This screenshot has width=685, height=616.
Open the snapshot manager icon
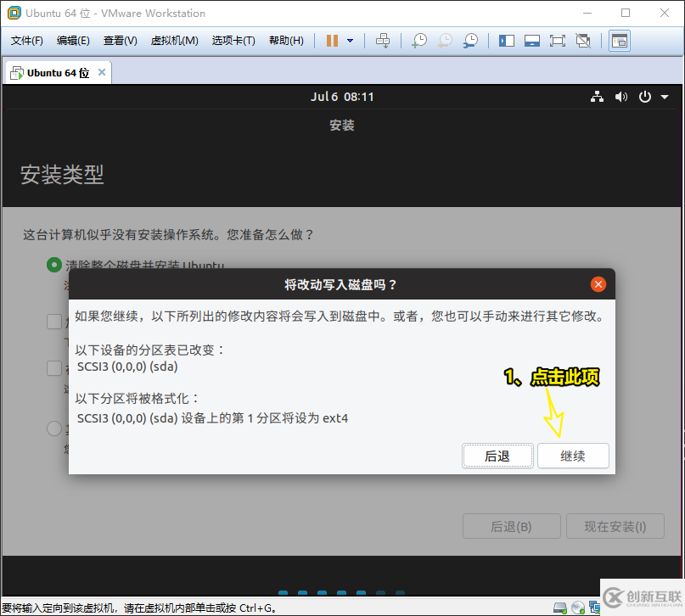point(470,41)
